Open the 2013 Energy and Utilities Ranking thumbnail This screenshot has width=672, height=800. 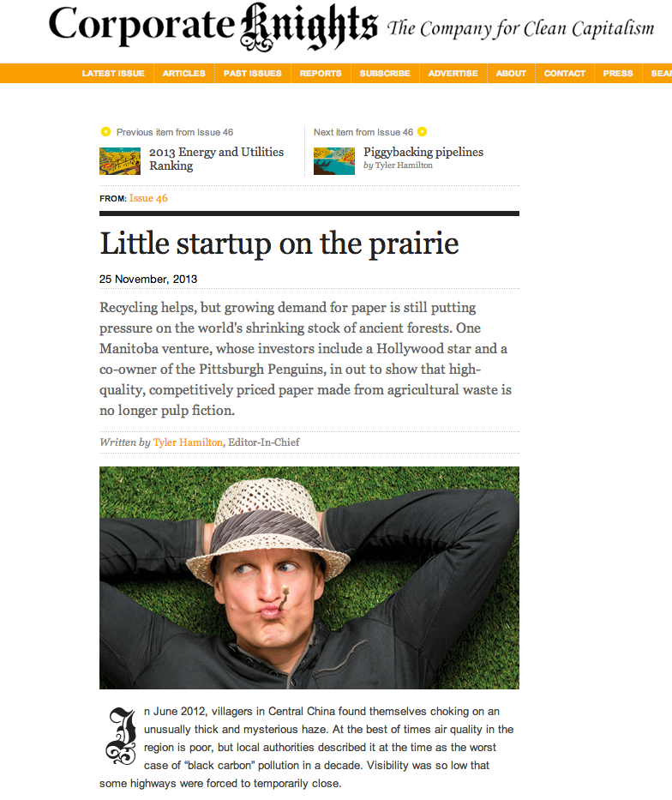[120, 160]
